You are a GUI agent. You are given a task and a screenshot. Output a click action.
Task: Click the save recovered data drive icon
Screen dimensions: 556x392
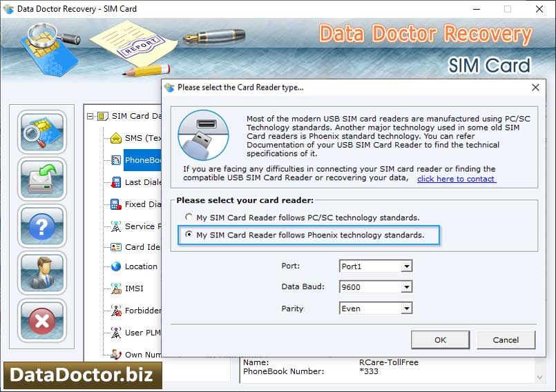click(x=42, y=179)
